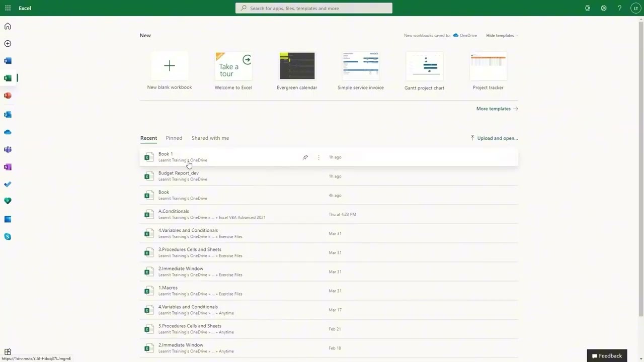The height and width of the screenshot is (362, 644).
Task: Open Project tracker template
Action: point(488,71)
